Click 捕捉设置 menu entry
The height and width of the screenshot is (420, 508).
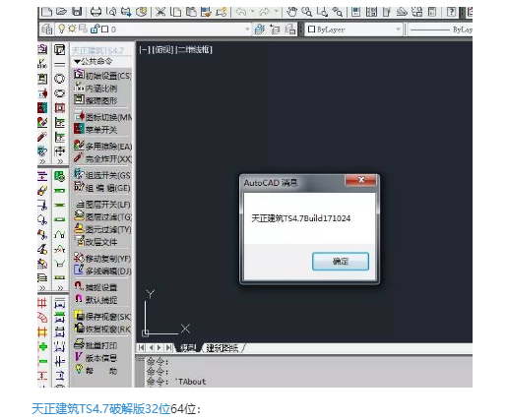pyautogui.click(x=95, y=287)
